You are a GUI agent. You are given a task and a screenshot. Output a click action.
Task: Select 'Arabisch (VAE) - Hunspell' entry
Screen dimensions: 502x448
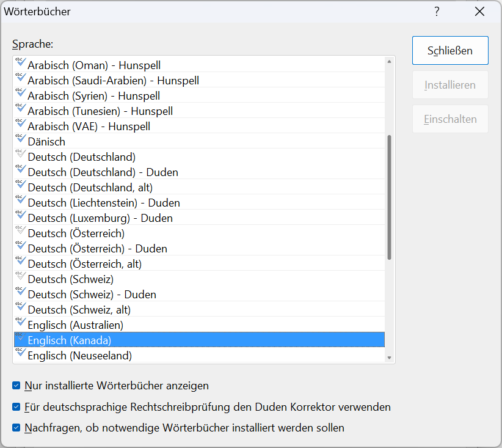pos(199,127)
